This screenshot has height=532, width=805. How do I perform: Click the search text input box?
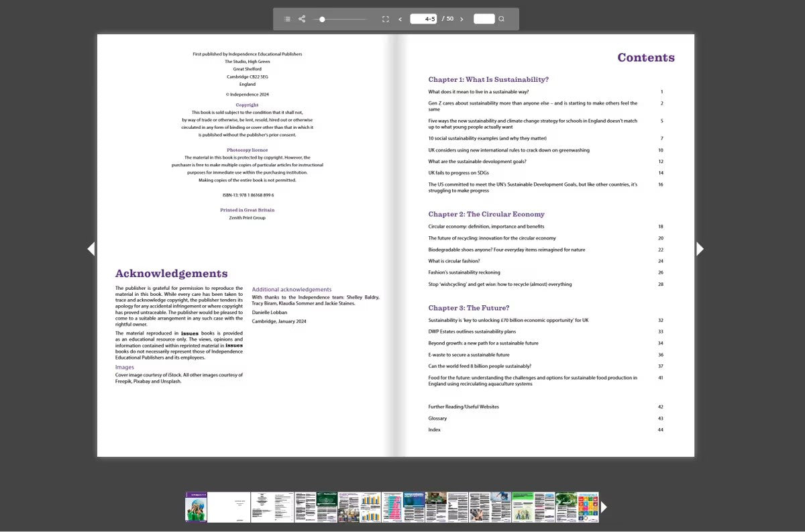[x=484, y=19]
